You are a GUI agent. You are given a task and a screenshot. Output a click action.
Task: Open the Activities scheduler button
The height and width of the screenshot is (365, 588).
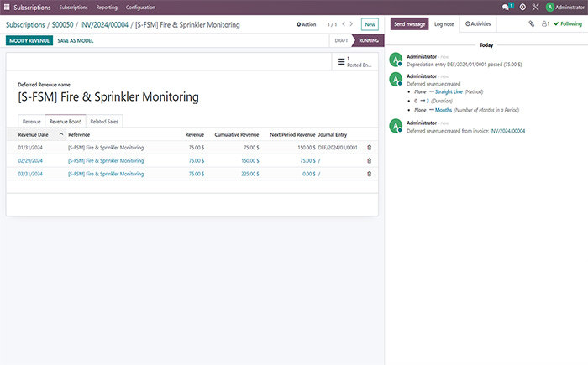(x=478, y=24)
